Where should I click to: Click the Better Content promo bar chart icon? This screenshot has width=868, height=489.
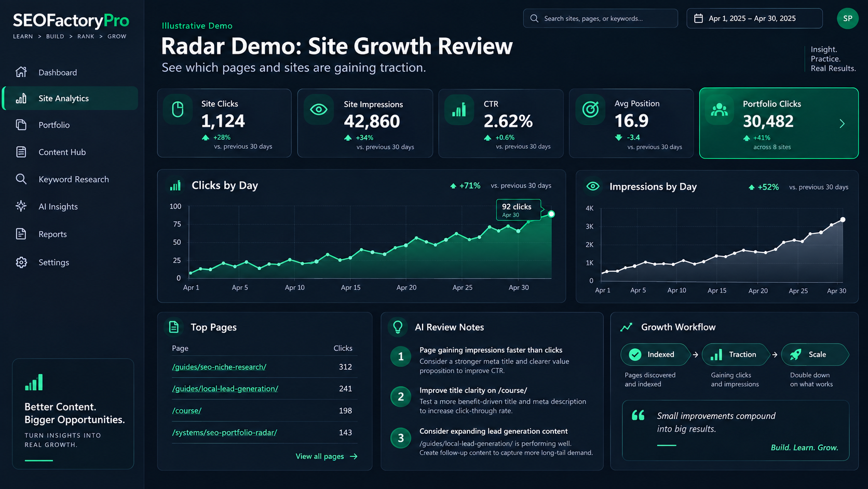click(x=34, y=382)
